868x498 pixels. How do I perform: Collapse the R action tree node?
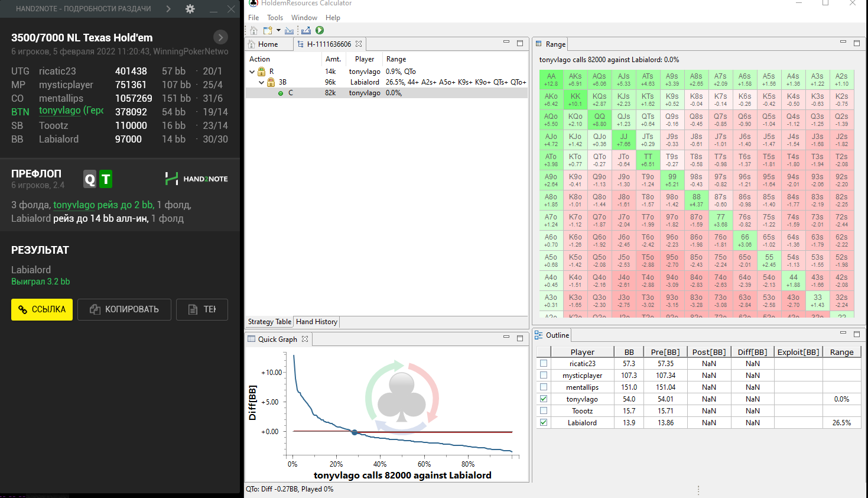coord(252,72)
